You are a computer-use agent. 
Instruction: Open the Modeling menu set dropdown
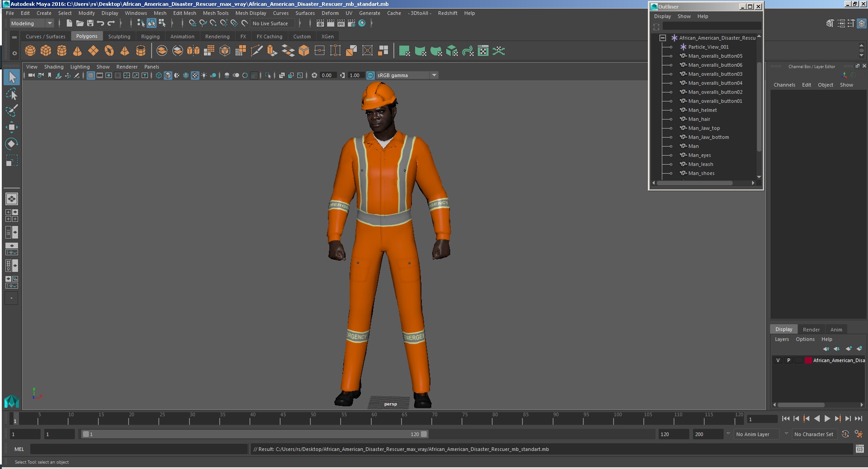pyautogui.click(x=32, y=23)
